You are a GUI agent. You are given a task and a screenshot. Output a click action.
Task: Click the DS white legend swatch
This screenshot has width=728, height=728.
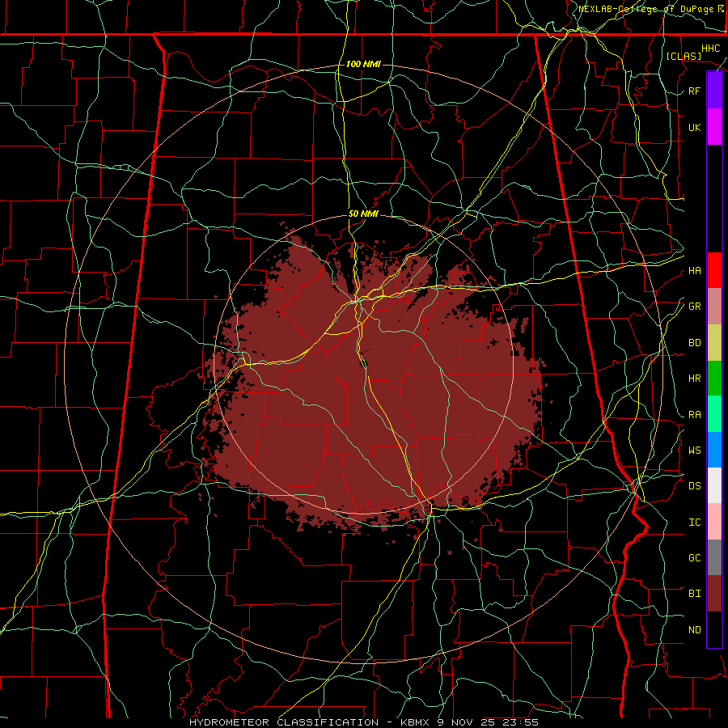[x=714, y=485]
